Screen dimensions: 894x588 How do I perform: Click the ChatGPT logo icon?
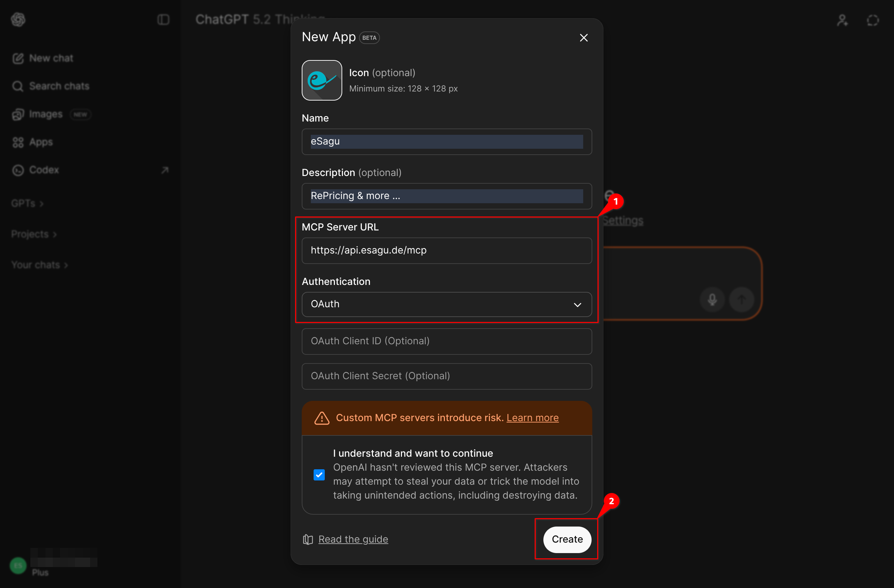point(18,20)
